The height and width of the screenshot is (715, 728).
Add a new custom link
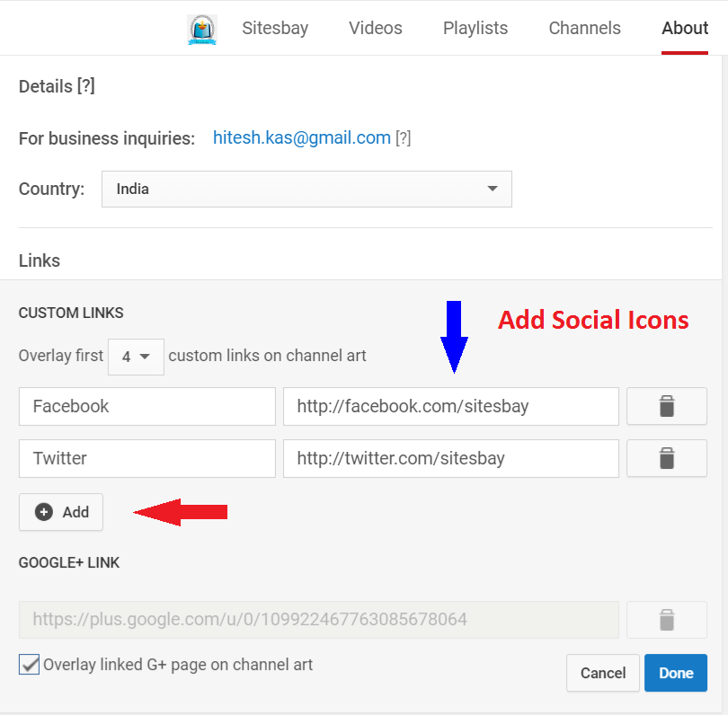click(61, 512)
